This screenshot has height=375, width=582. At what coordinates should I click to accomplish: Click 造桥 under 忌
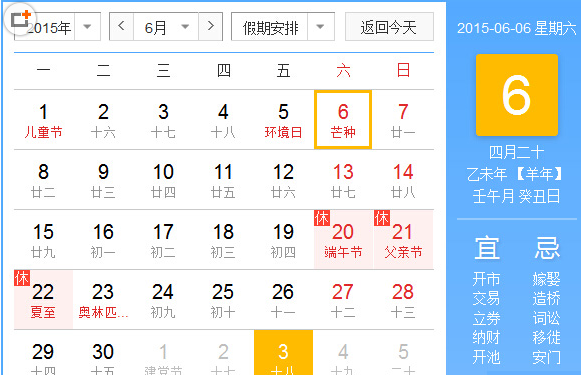(x=546, y=299)
